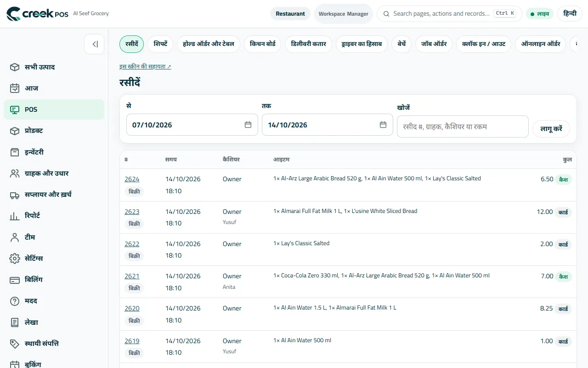Open the स्थायी संपत्ति tag icon
588x368 pixels.
[x=15, y=344]
